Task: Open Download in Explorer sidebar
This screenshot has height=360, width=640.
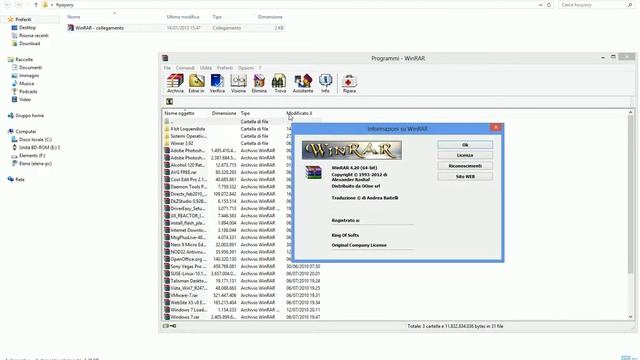Action: 26,43
